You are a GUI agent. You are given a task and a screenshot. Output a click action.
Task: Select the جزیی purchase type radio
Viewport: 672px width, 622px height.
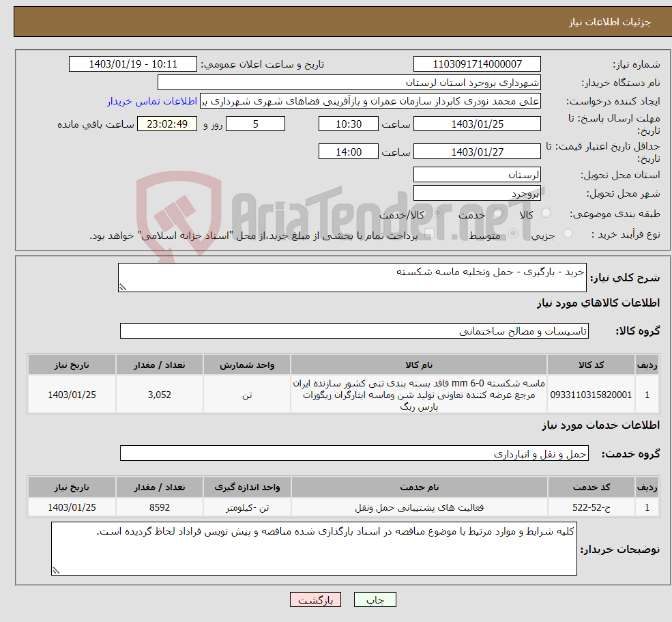point(568,234)
